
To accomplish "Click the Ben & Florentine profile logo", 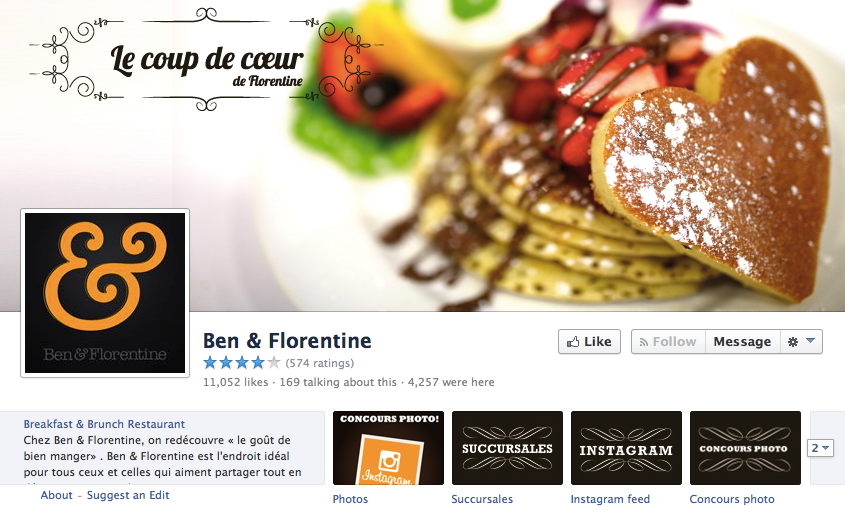I will pyautogui.click(x=105, y=293).
